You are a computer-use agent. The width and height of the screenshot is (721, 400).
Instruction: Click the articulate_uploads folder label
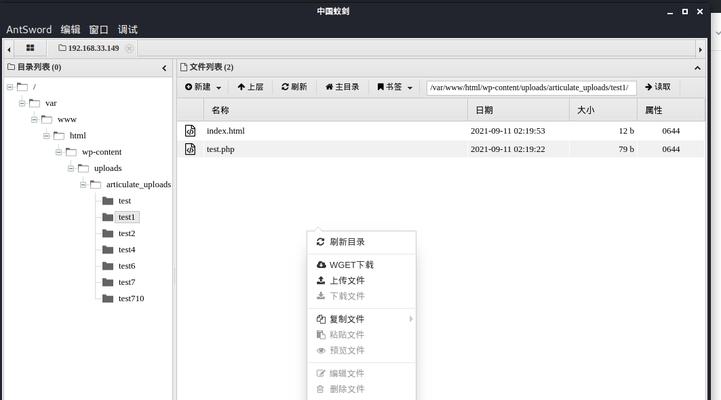[138, 184]
